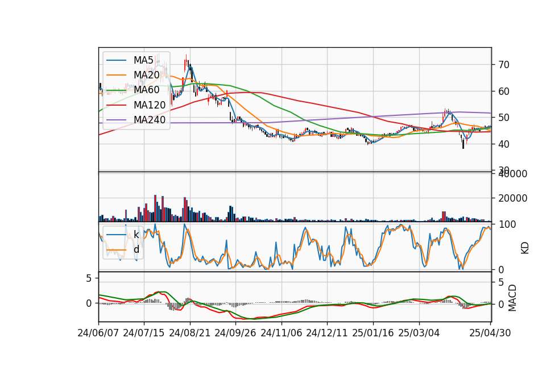The width and height of the screenshot is (546, 392).
Task: Click the 24/07/15 date tick label
Action: (x=144, y=333)
